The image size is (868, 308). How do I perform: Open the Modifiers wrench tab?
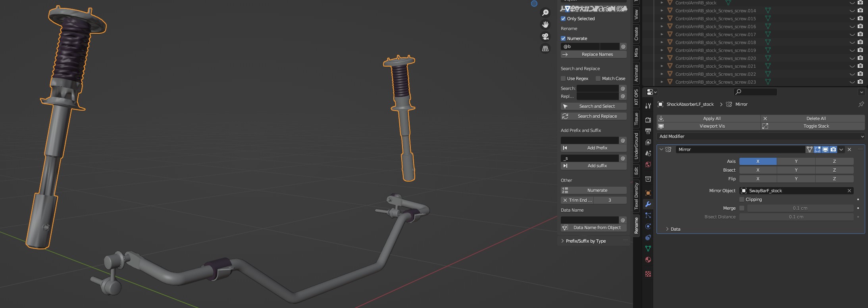pos(648,204)
